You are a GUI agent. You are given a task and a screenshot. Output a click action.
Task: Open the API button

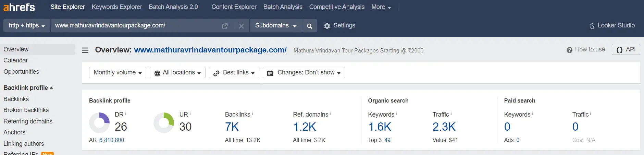626,50
